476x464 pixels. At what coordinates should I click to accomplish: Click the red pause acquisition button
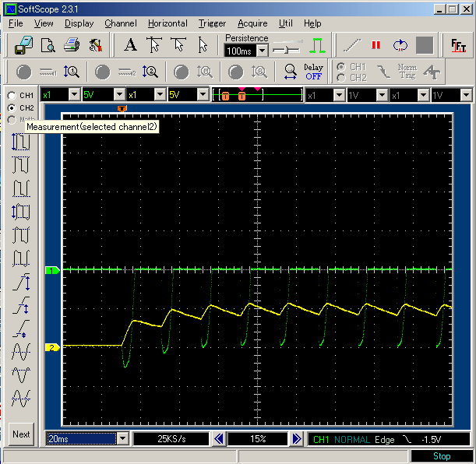[376, 45]
